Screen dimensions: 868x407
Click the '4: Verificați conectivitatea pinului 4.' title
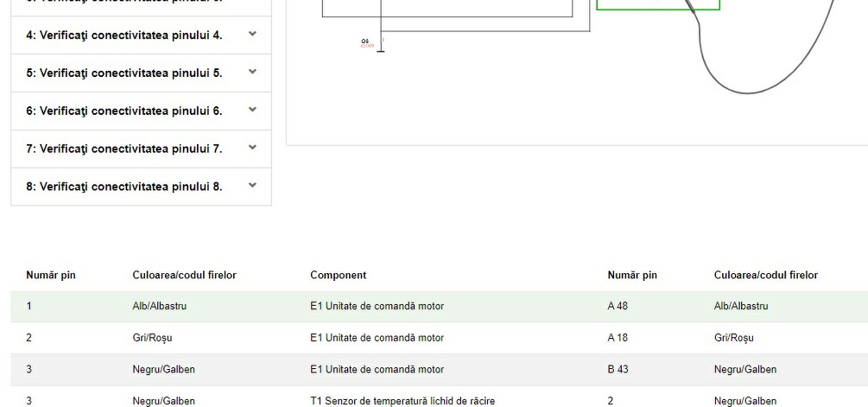tap(124, 35)
